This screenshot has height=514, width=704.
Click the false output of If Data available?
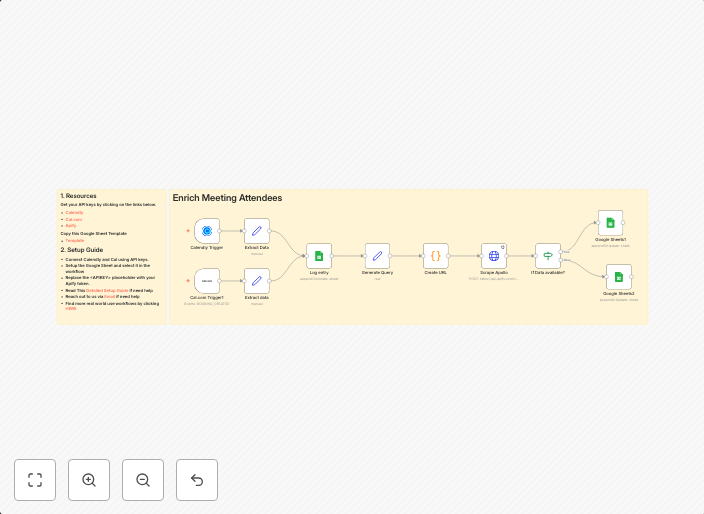pos(560,260)
